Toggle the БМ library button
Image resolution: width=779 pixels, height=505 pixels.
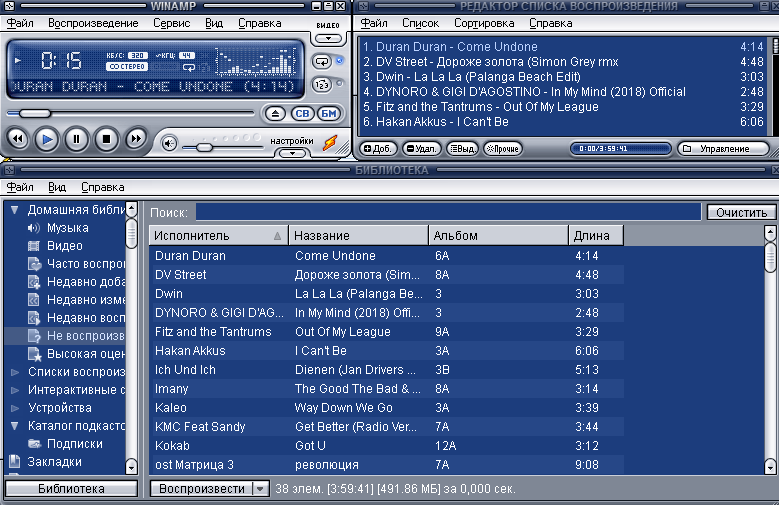(328, 114)
